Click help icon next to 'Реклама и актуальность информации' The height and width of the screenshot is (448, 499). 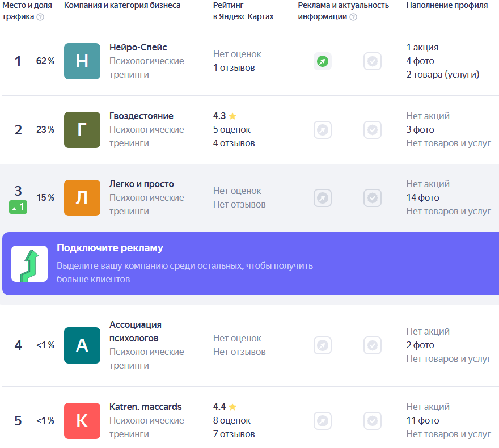point(353,17)
